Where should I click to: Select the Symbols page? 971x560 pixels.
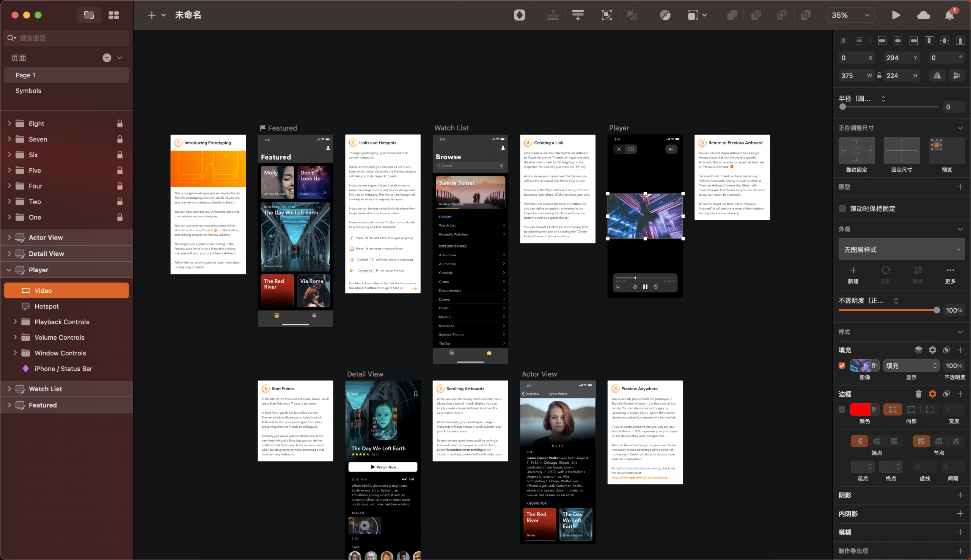28,91
